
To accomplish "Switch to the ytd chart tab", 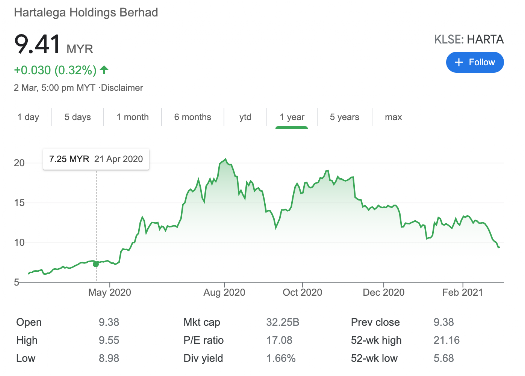I will click(245, 117).
